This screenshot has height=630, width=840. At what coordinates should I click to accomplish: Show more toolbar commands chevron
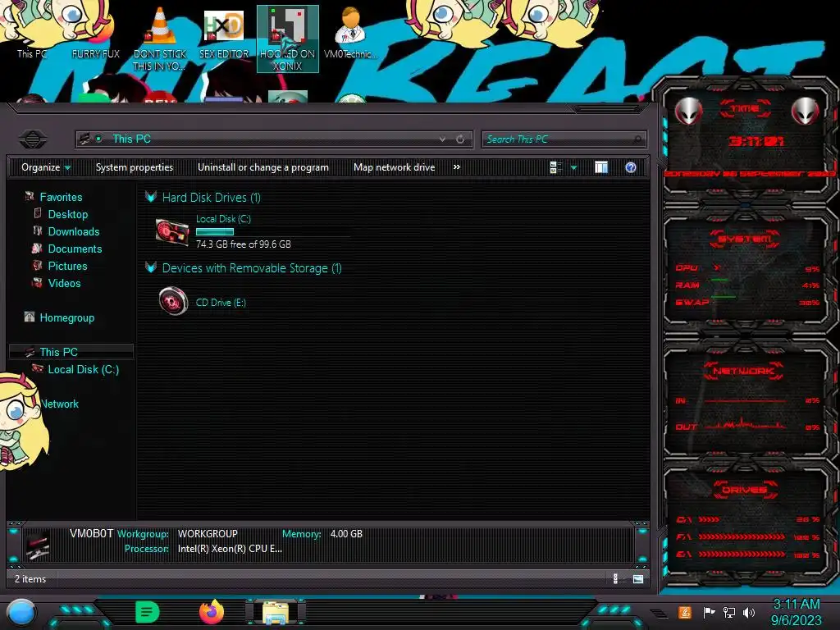point(457,167)
